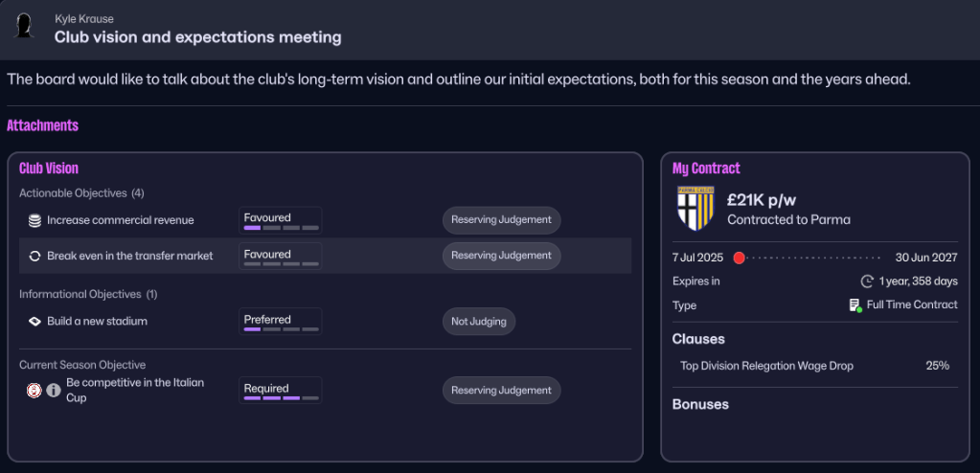
Task: Click the Not Judging status pill
Action: (479, 322)
